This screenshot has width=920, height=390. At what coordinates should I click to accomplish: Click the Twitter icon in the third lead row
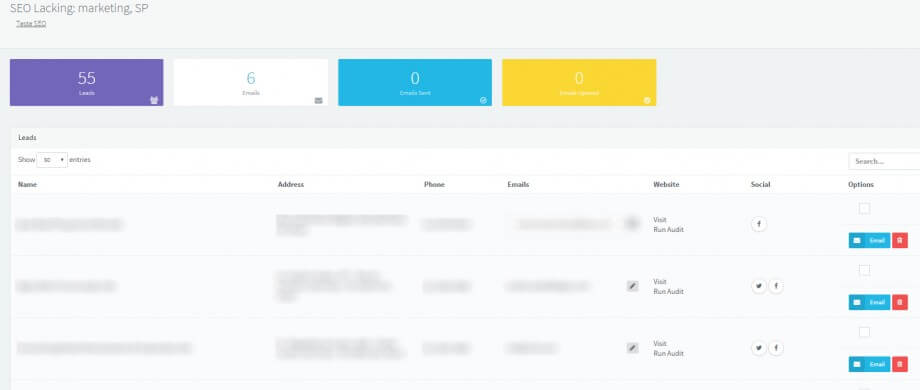pyautogui.click(x=759, y=348)
